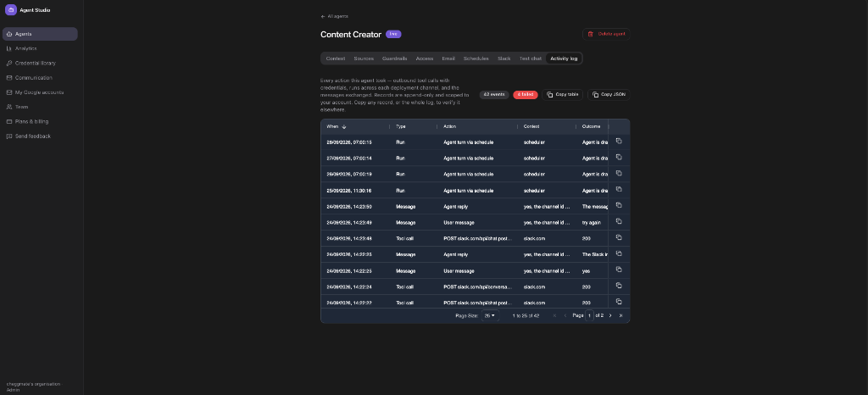The height and width of the screenshot is (395, 868).
Task: Copy the 27/09 07:00:14 Run record
Action: 619,157
